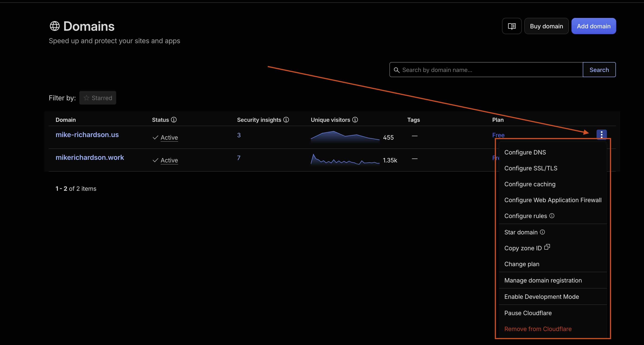Click the Domains page heading
Viewport: 644px width, 345px height.
(89, 26)
